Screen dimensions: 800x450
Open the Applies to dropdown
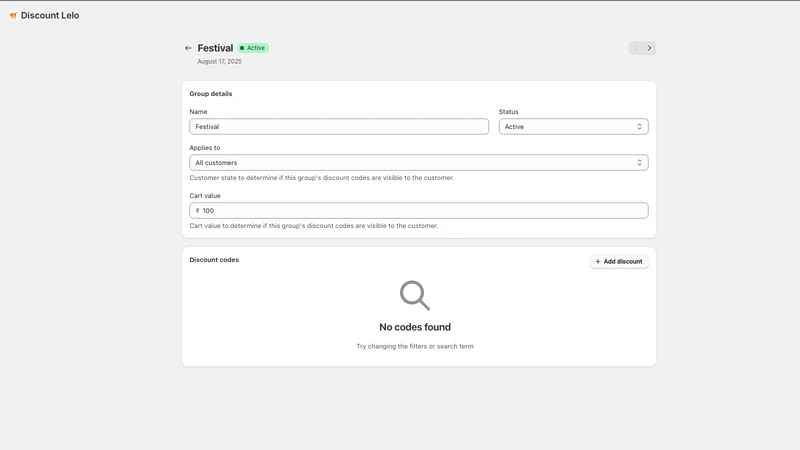pos(419,163)
